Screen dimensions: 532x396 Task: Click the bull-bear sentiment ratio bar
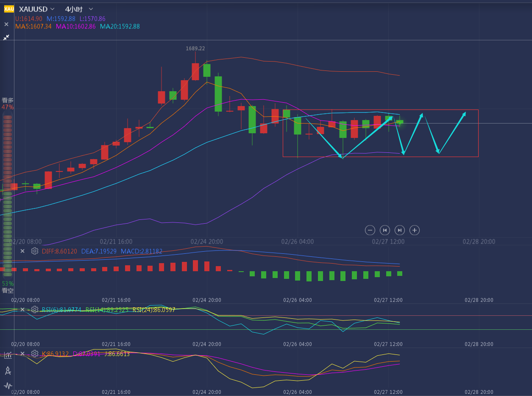8,195
